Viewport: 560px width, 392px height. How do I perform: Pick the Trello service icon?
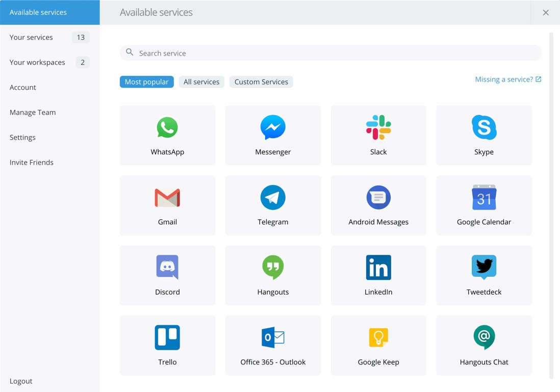coord(167,337)
